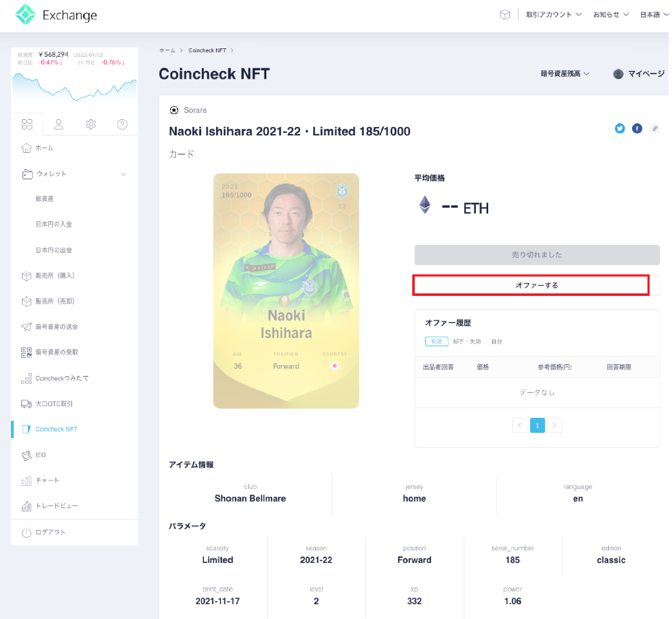Click the 価格 column header
The height and width of the screenshot is (619, 672).
coord(483,367)
